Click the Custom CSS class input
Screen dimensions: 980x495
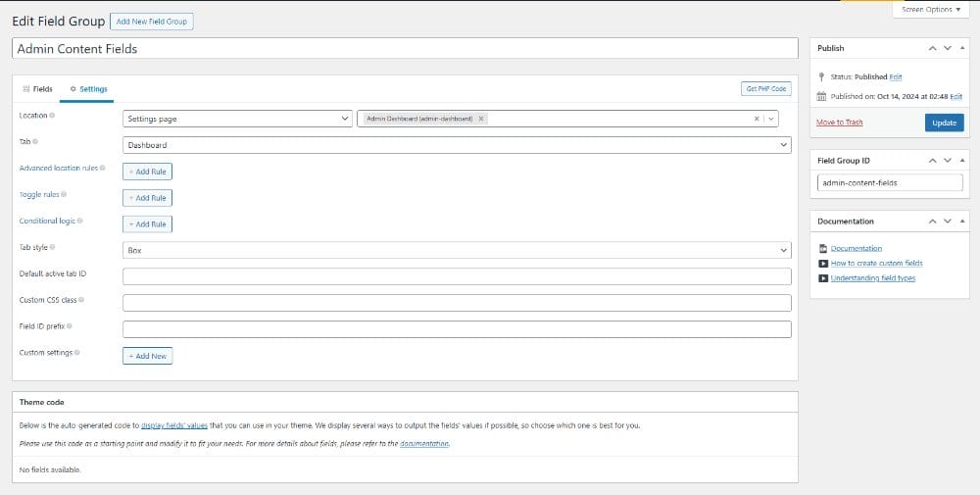(457, 303)
